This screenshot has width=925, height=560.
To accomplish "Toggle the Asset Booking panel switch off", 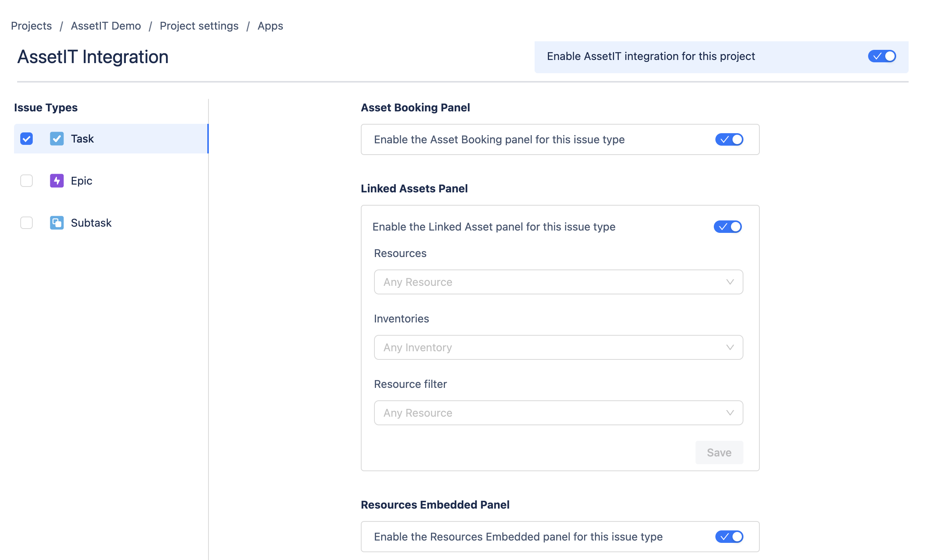I will pyautogui.click(x=729, y=139).
